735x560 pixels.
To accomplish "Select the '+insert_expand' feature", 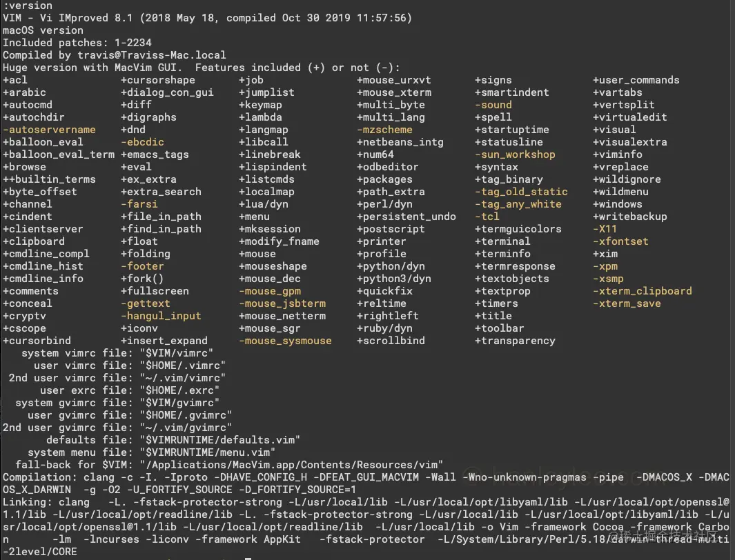I will [x=164, y=341].
